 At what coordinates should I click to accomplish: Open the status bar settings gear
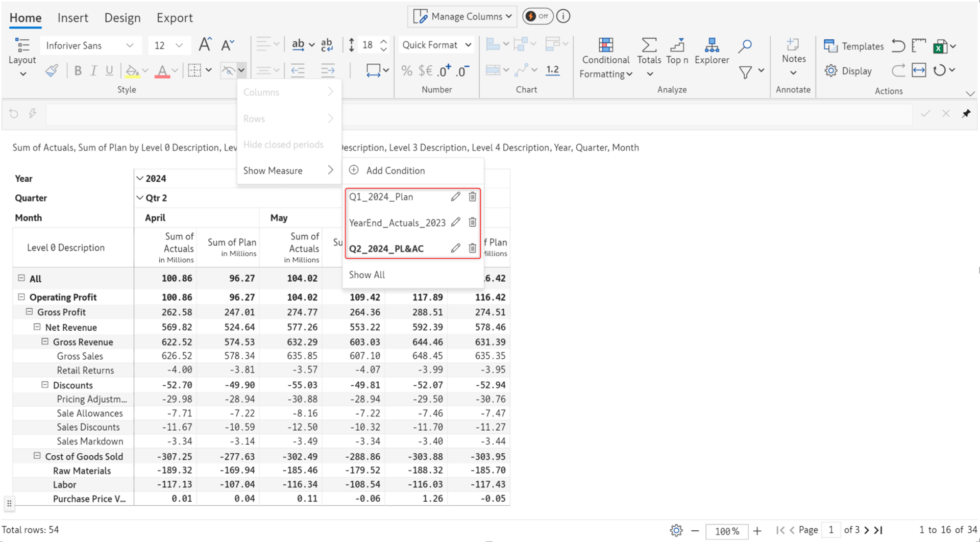676,530
